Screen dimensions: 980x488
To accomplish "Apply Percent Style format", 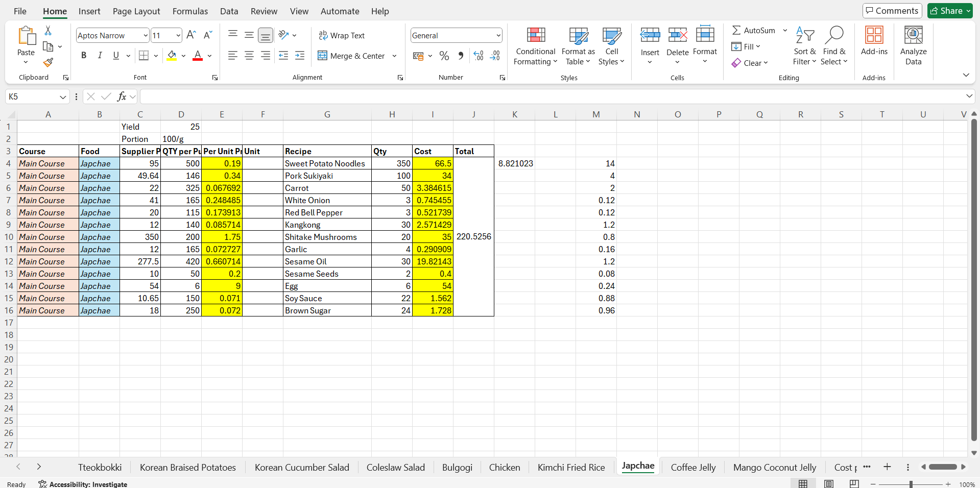I will [444, 56].
